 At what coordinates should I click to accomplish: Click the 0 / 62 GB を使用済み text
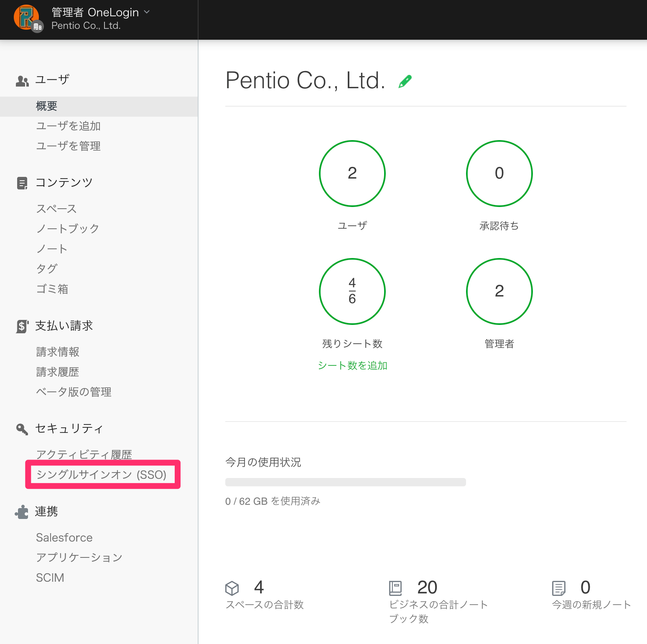coord(273,501)
